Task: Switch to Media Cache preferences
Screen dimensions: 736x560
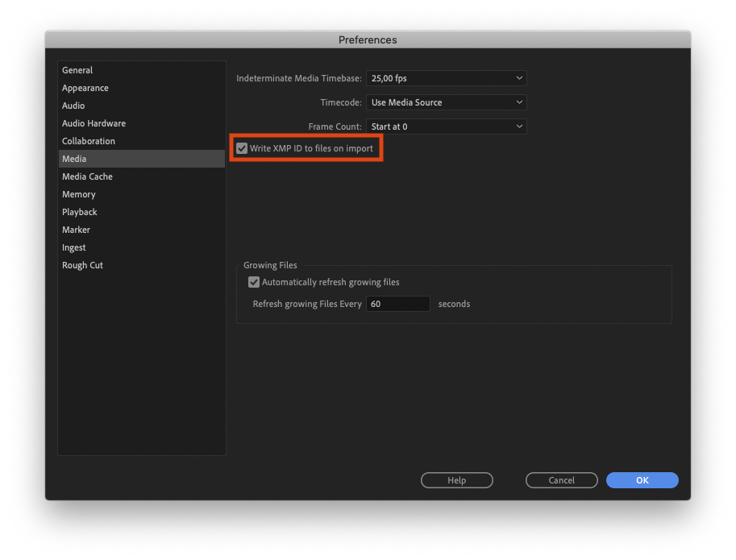Action: tap(87, 176)
